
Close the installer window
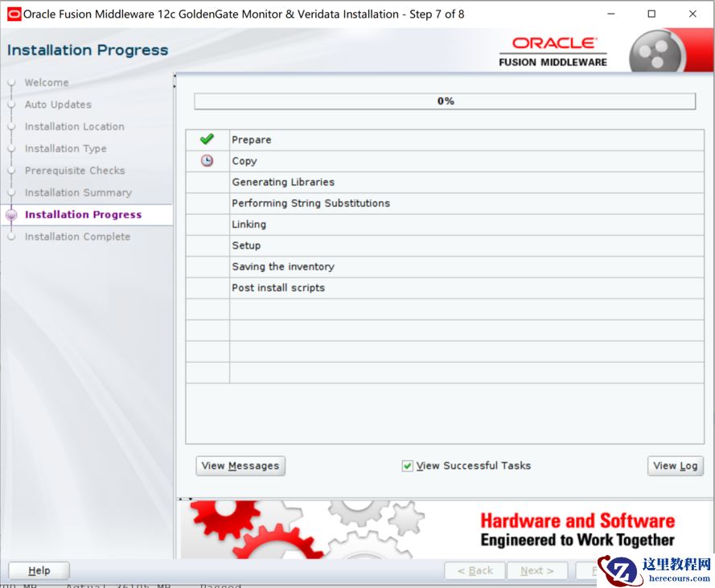[692, 14]
